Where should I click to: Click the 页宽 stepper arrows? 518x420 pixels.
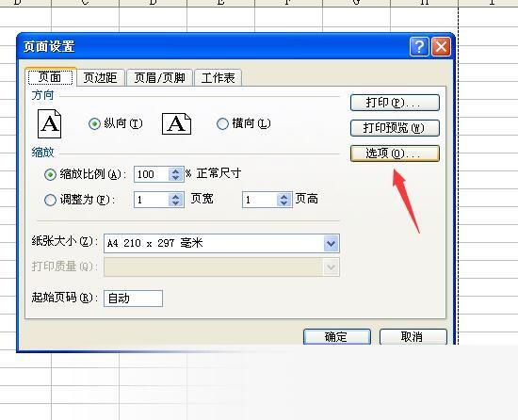tap(176, 200)
